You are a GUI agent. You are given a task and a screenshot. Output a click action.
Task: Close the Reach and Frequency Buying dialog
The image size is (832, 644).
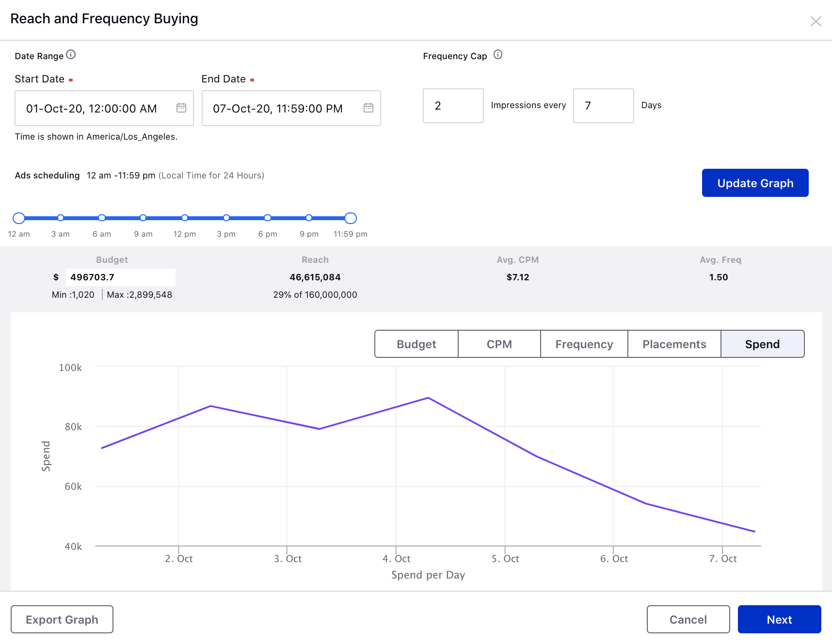click(x=816, y=21)
